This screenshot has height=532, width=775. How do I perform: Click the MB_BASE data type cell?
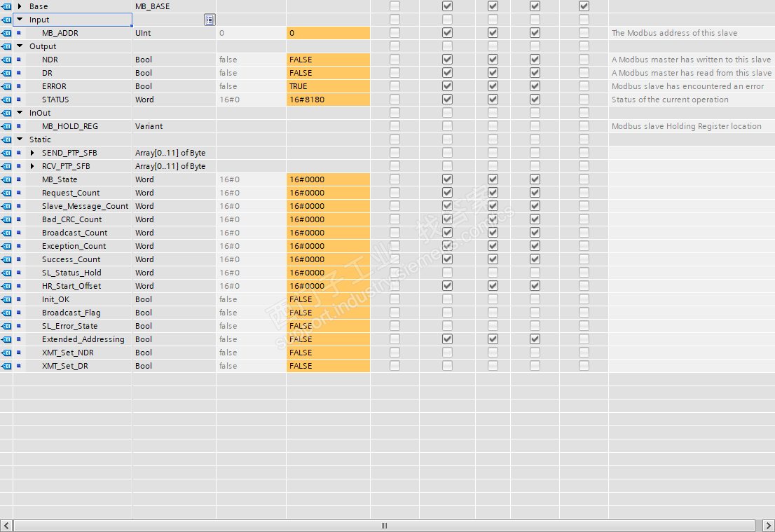click(174, 6)
